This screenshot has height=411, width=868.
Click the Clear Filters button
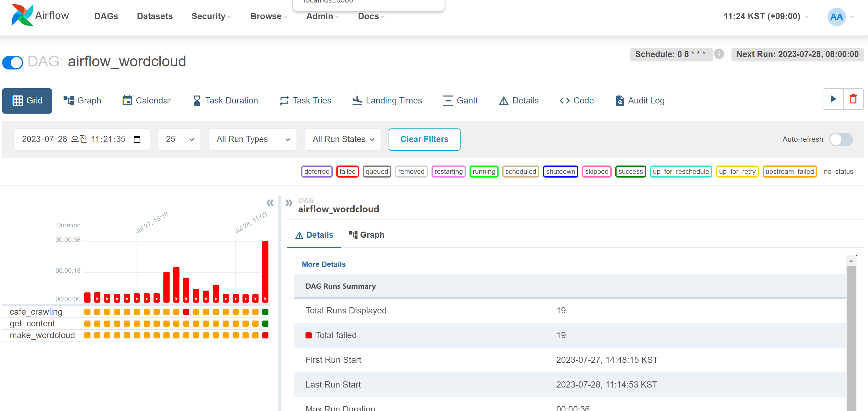pyautogui.click(x=424, y=139)
